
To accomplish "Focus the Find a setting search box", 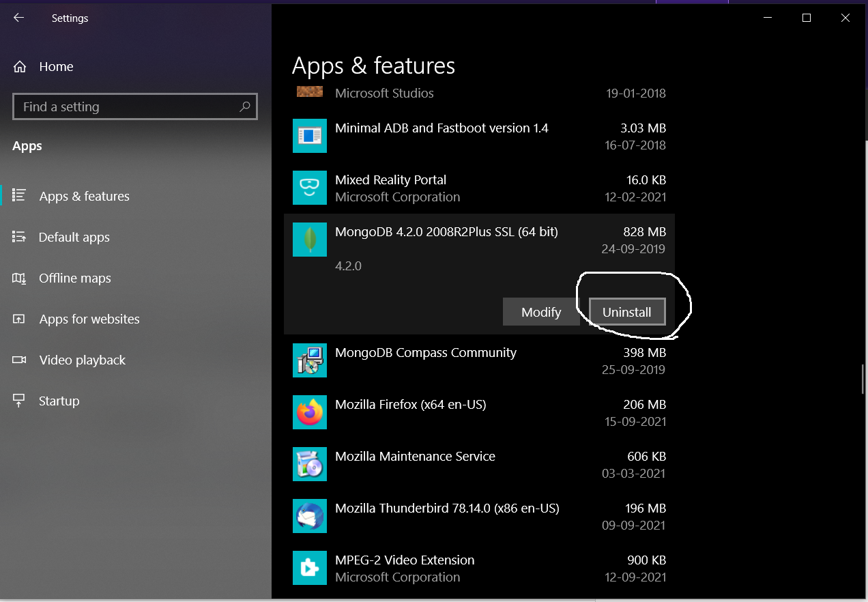I will pyautogui.click(x=135, y=106).
